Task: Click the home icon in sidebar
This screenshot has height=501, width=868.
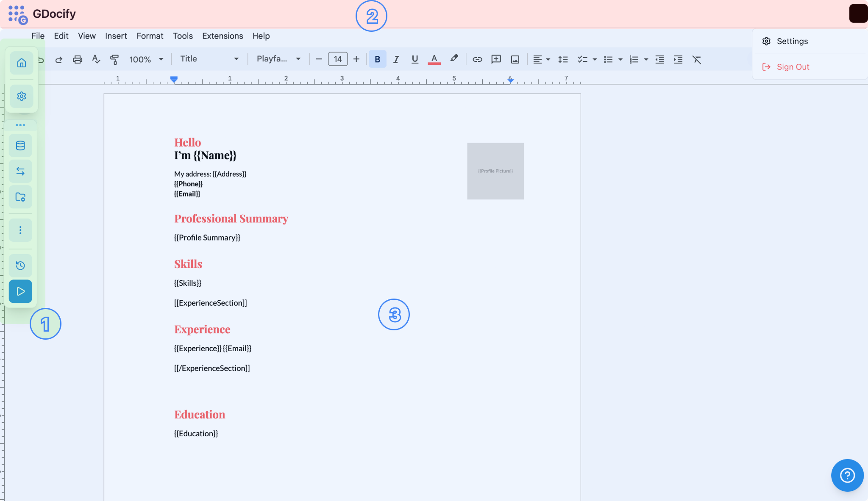Action: pos(21,63)
